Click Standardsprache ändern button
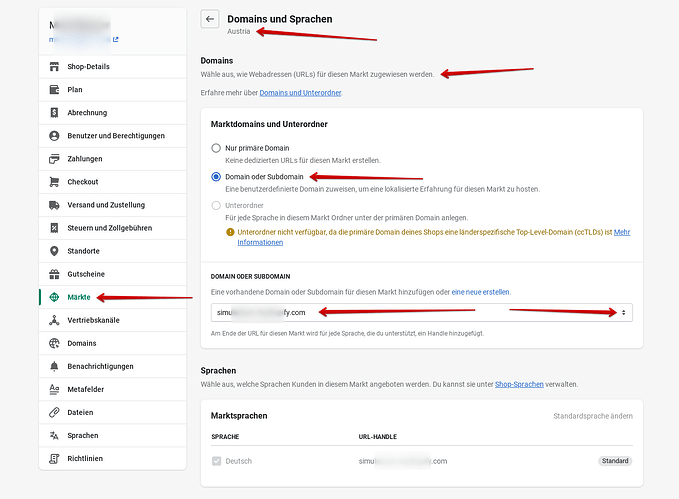Screen dimensions: 679x499 pos(592,415)
